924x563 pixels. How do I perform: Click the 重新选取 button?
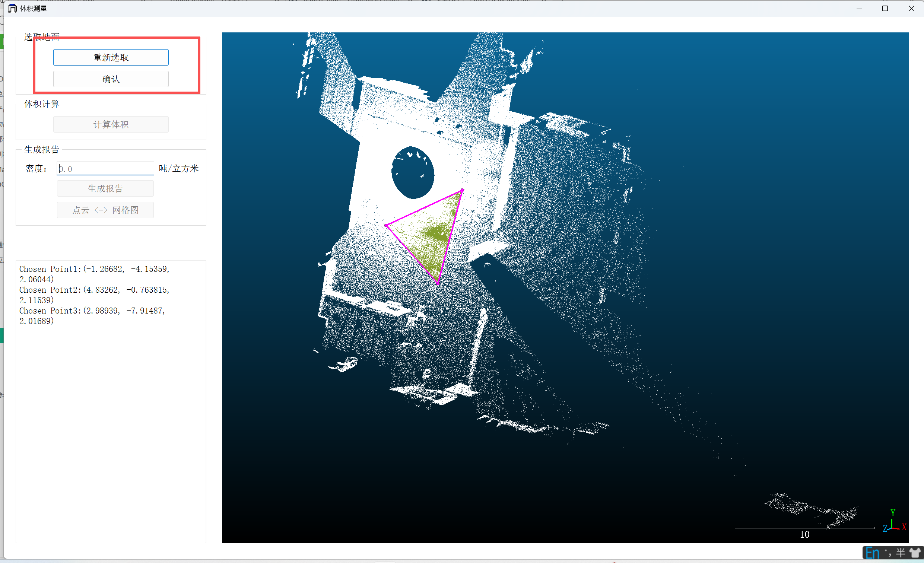click(x=111, y=57)
